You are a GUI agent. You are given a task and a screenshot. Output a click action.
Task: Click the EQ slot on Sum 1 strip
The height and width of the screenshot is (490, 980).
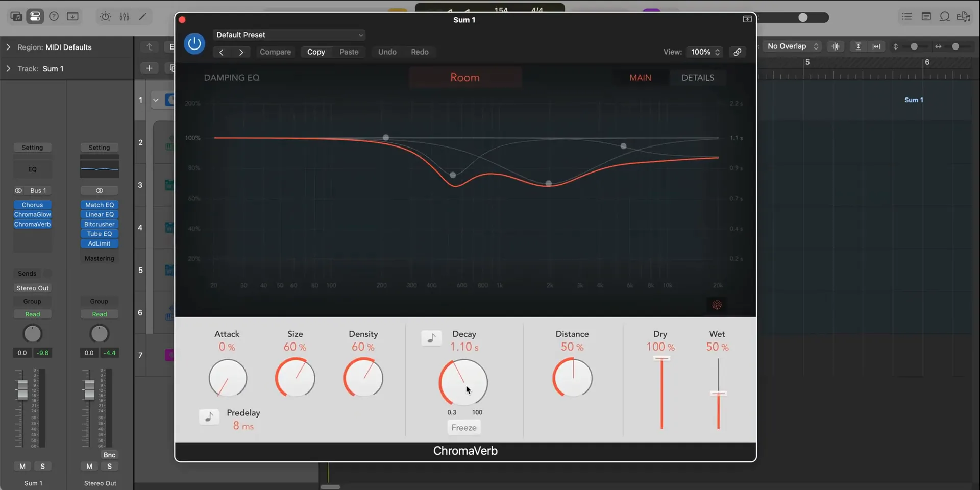tap(32, 169)
